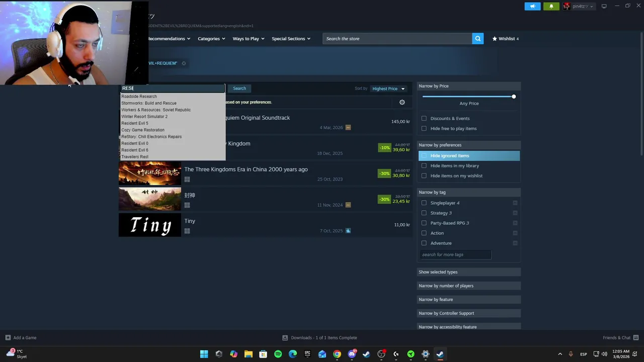
Task: Choose Resident Evil 0 suggestion
Action: coord(135,143)
